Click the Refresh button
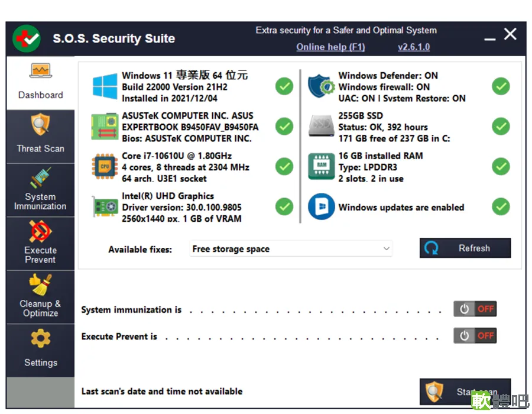Screen dimensions: 532x414 tap(465, 248)
